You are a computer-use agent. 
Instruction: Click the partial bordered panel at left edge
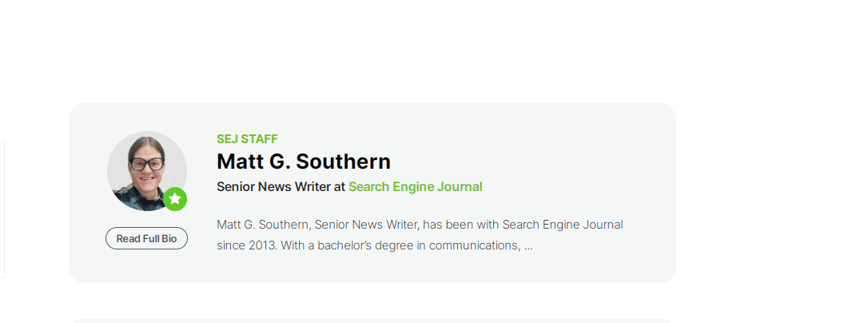coord(2,209)
